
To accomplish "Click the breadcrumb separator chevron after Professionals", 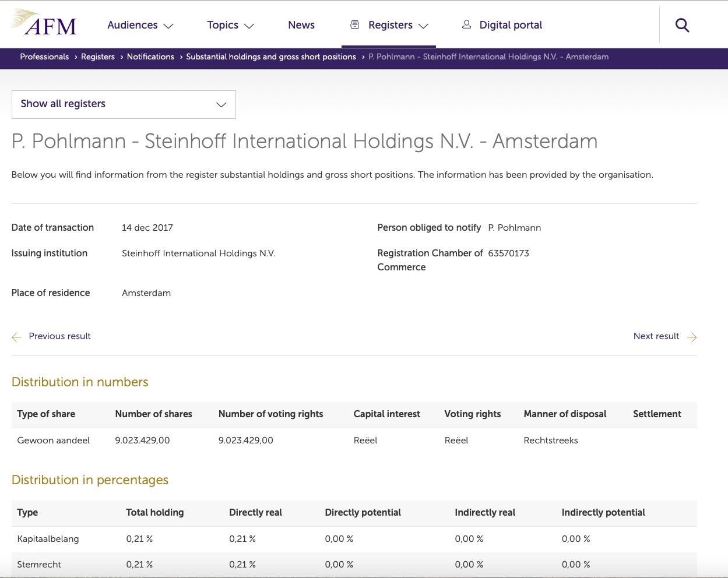I will [75, 57].
